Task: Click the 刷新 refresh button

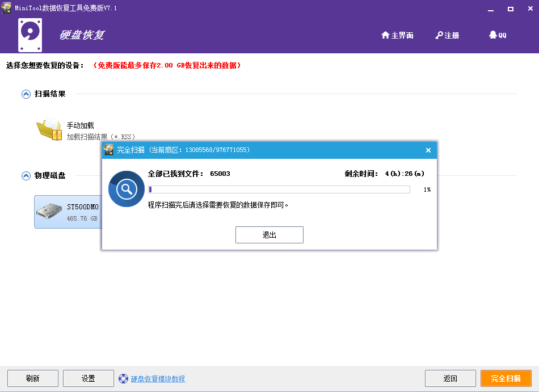Action: coord(33,378)
